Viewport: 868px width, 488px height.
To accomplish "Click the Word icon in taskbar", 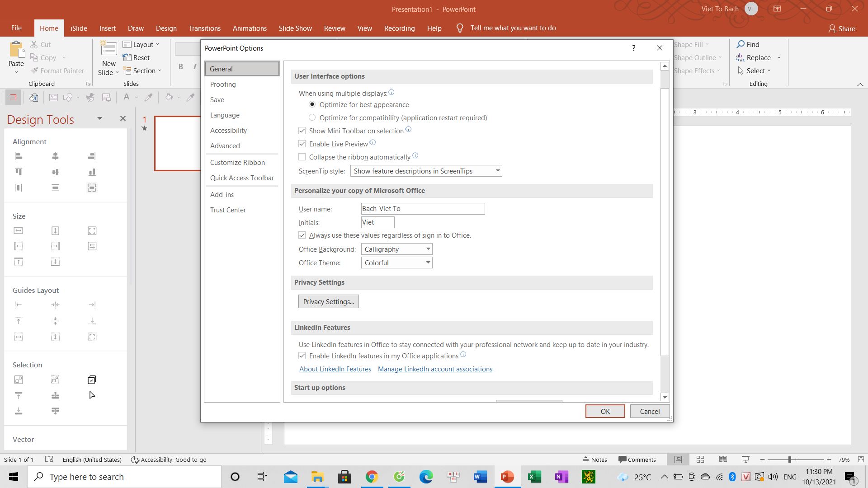I will point(480,477).
